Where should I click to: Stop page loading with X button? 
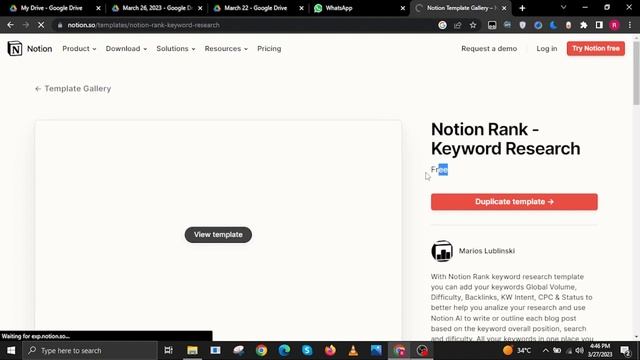tap(41, 25)
